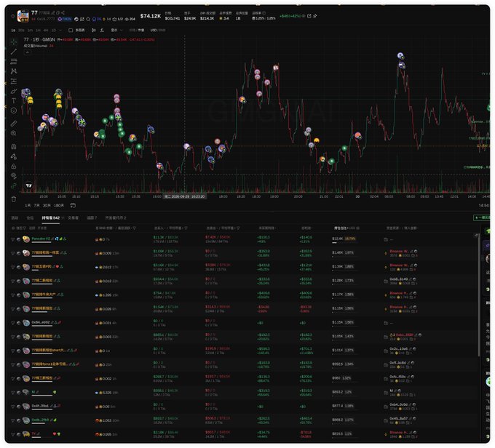Click the 77 token avatar image
The width and height of the screenshot is (495, 448).
[23, 16]
